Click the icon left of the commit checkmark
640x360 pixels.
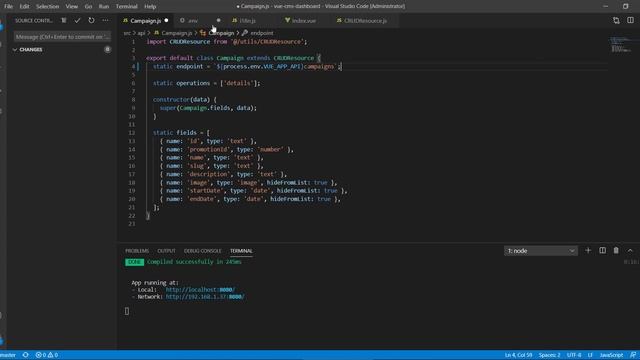[x=64, y=20]
